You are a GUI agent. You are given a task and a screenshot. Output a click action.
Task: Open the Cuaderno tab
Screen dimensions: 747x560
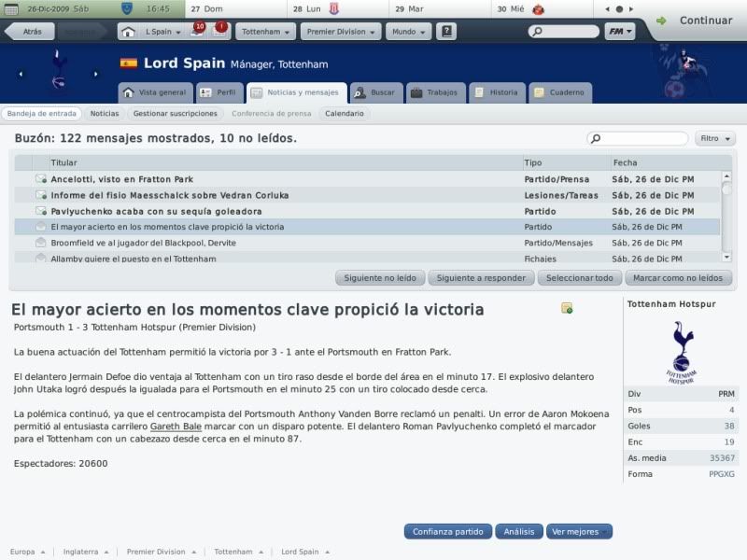(x=559, y=92)
